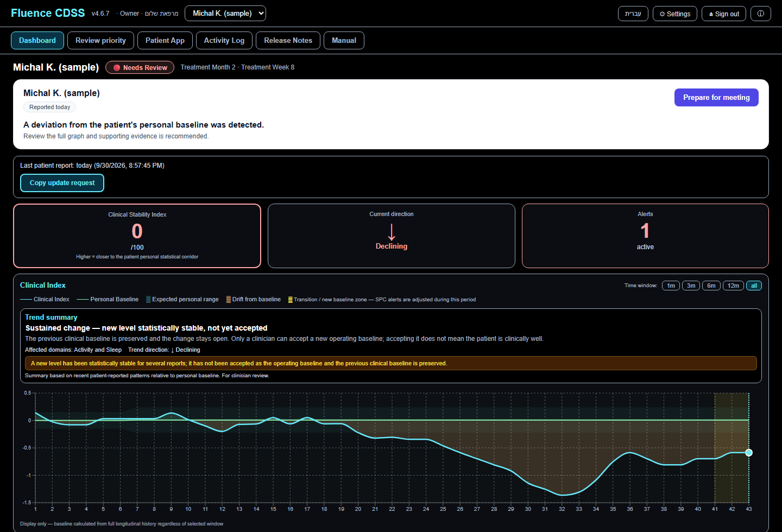Click the Prepare for meeting button

tap(716, 98)
